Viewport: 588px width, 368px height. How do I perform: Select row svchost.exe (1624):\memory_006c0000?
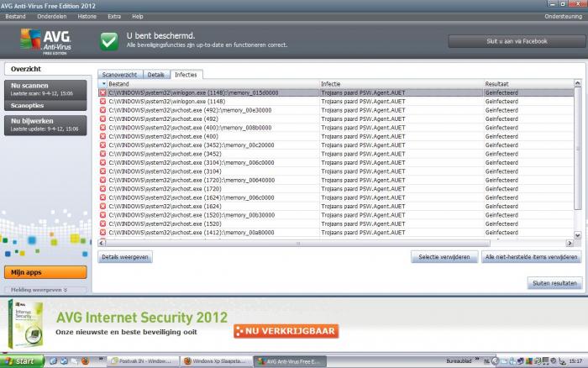pyautogui.click(x=336, y=197)
